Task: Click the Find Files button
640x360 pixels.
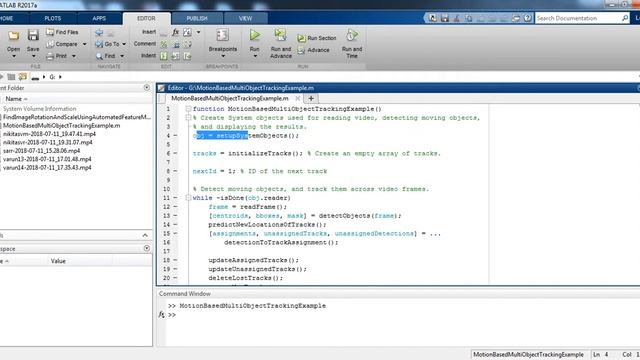Action: [62, 32]
